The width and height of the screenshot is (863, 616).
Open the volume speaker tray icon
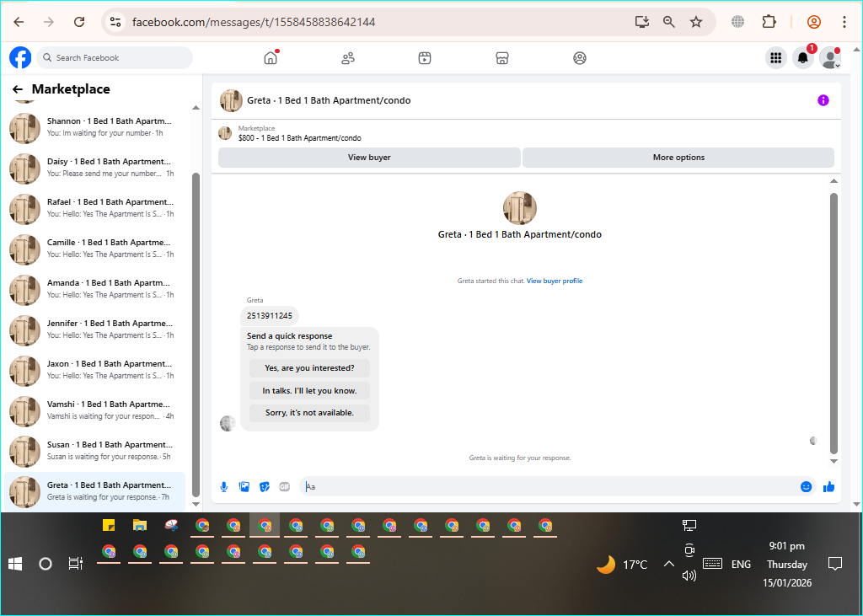tap(689, 576)
